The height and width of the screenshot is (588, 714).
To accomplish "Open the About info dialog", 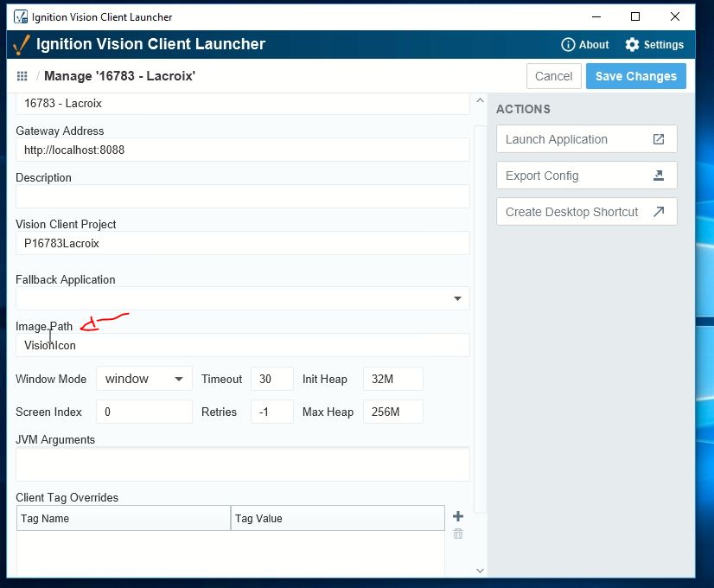I will point(584,45).
